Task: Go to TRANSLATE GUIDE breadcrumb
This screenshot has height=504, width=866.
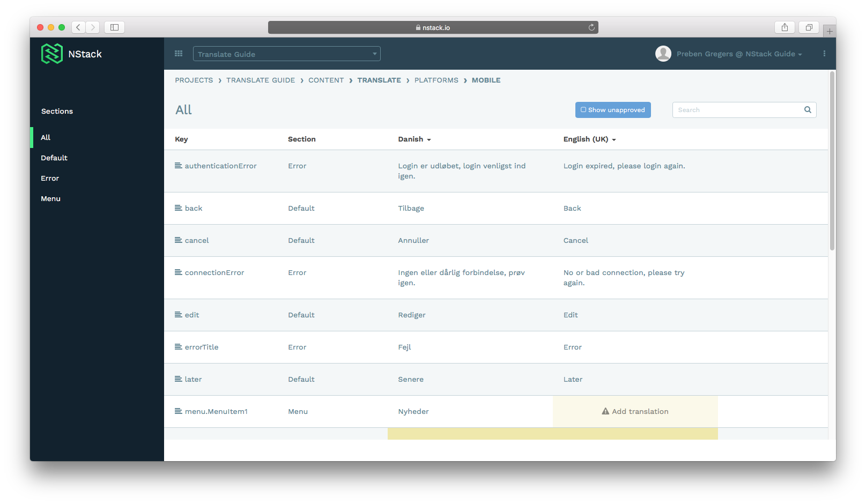Action: pos(261,80)
